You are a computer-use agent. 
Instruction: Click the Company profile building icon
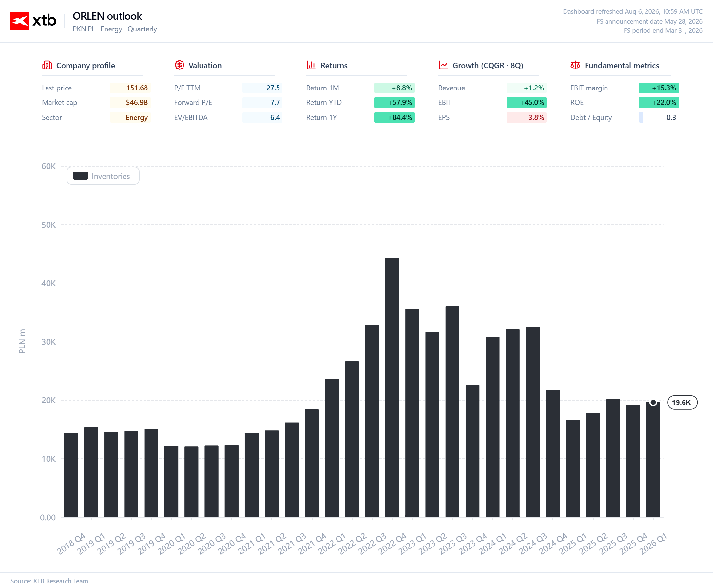(47, 65)
